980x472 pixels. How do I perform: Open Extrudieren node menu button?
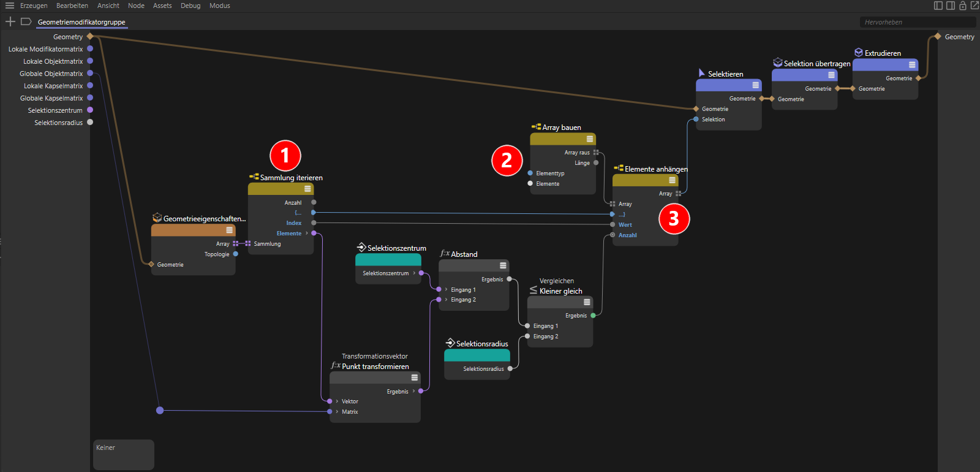pos(912,64)
